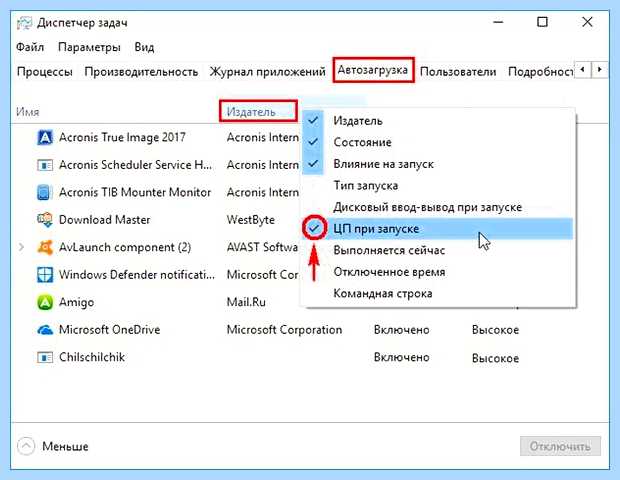Screen dimensions: 620x480
Task: Select the Acronis TIB Mounter Monitor row
Action: 135,193
